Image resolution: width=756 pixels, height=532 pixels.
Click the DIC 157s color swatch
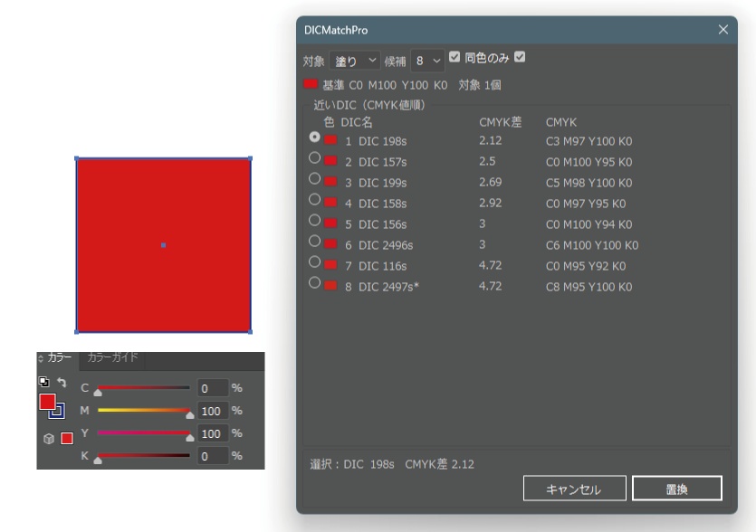[x=330, y=161]
